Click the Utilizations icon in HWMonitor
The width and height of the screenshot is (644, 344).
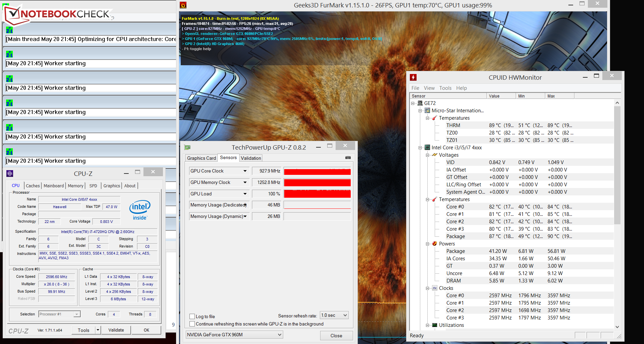pos(435,325)
